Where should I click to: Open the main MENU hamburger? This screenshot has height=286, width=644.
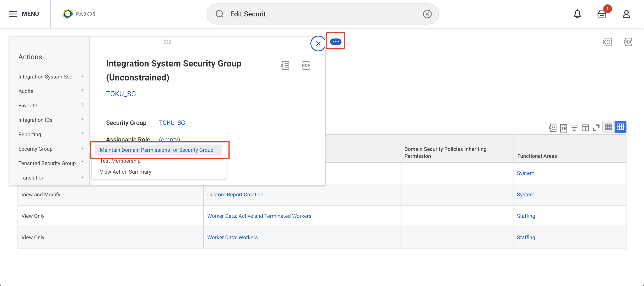click(24, 14)
